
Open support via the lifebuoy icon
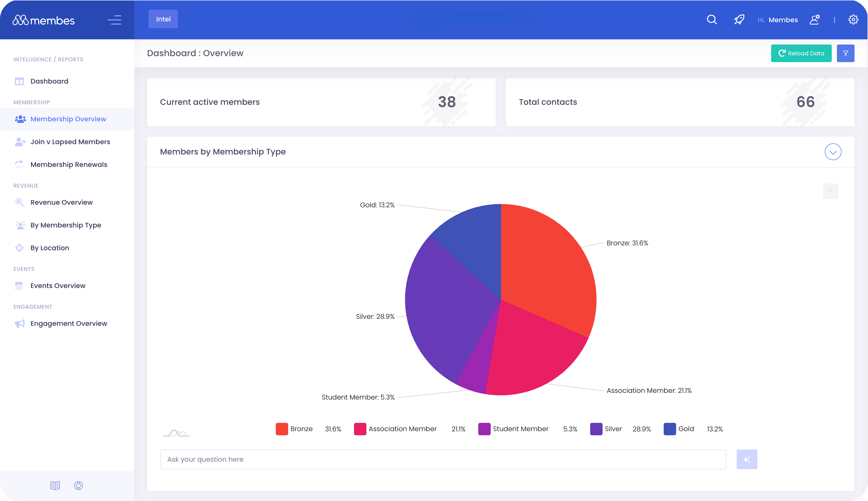78,485
